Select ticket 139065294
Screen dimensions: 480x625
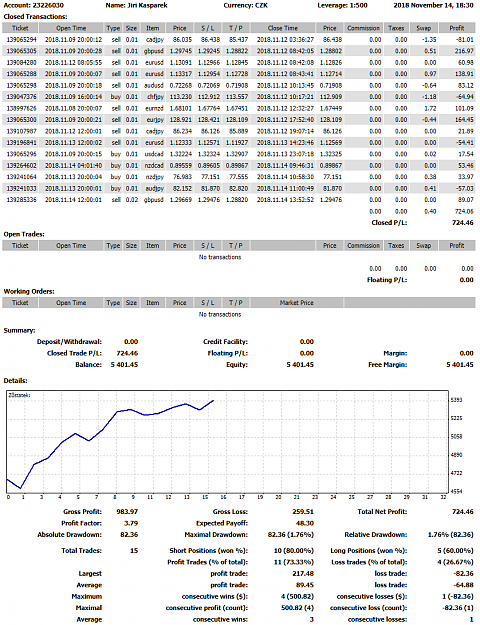[22, 40]
